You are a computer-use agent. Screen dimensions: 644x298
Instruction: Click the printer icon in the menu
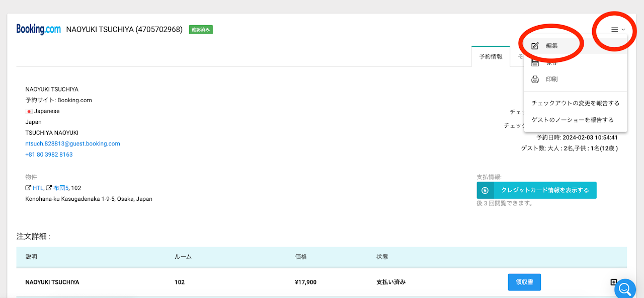coord(535,80)
